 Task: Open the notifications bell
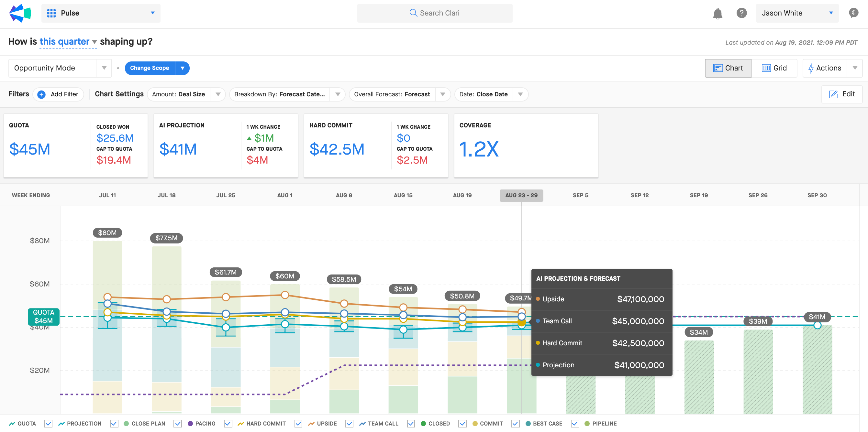[718, 13]
